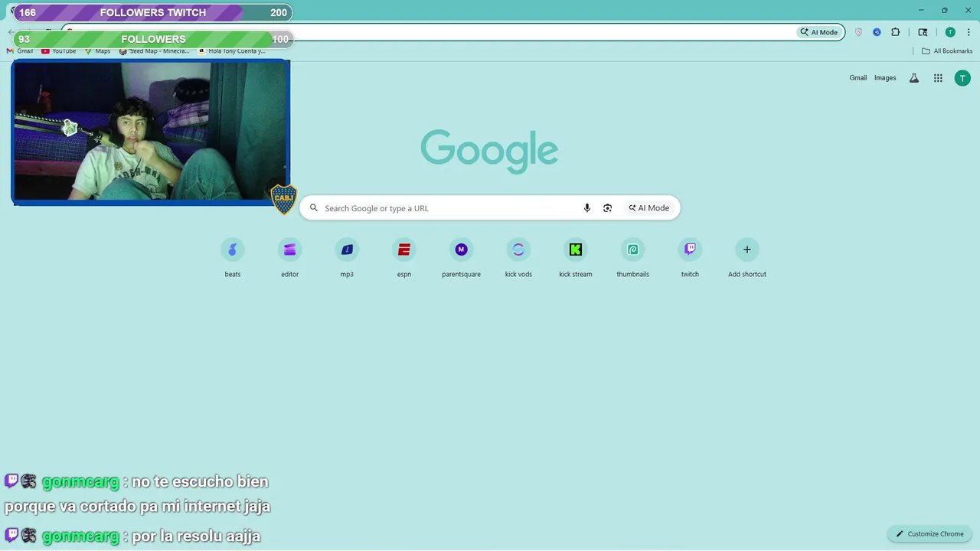Open the thumbnails shortcut
980x551 pixels.
632,258
